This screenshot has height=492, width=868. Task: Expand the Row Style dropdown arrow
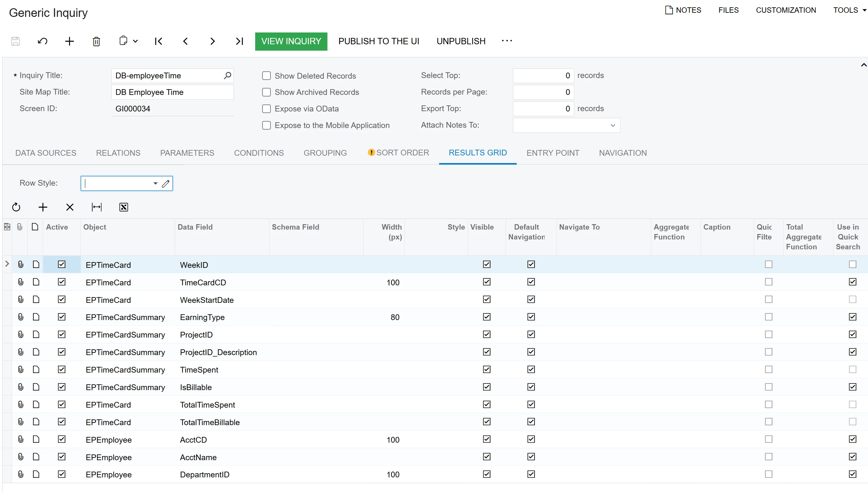[155, 183]
